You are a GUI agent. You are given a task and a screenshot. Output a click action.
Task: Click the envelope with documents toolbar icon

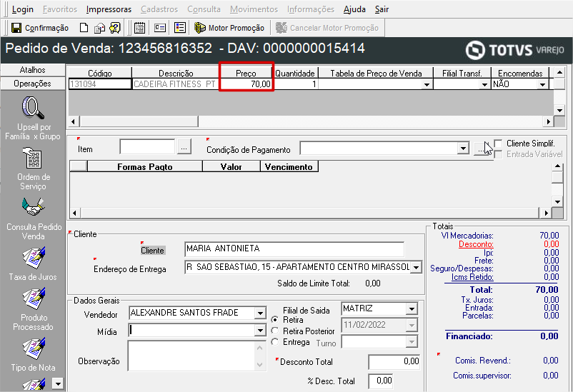coord(99,28)
